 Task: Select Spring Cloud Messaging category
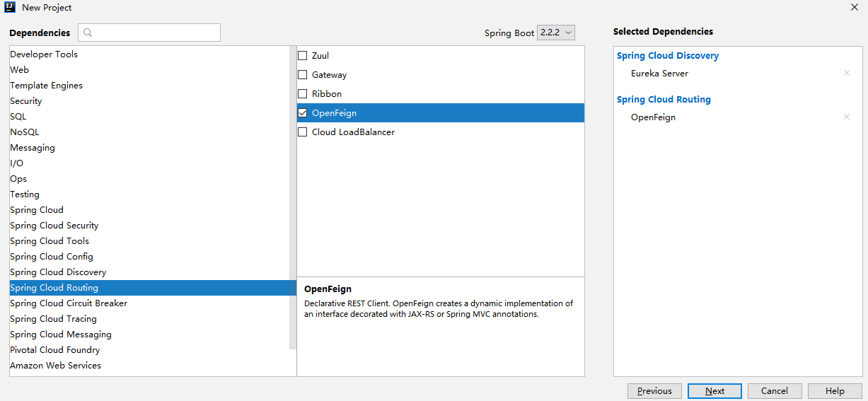149,335
